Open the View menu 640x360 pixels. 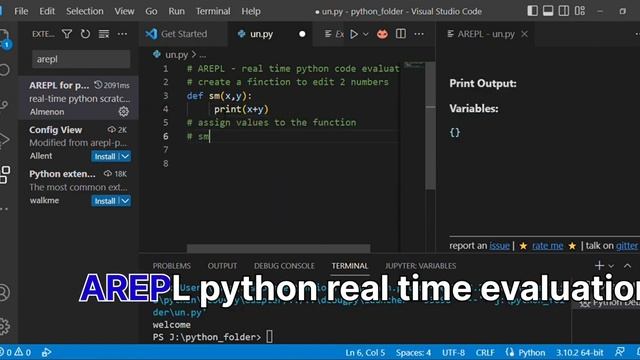[x=124, y=11]
